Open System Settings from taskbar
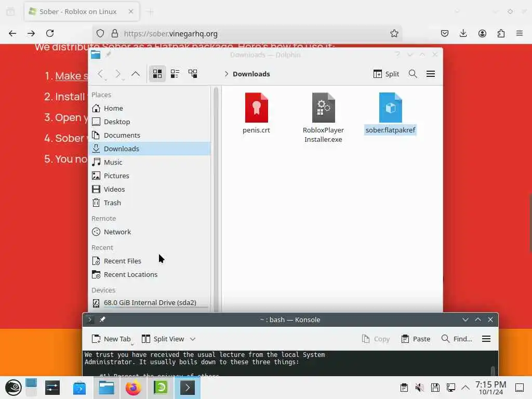The height and width of the screenshot is (399, 532). pyautogui.click(x=52, y=388)
